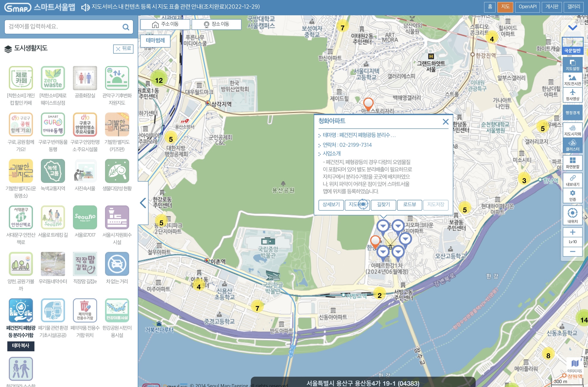Collapse the right toolbar with chevron
The image size is (588, 387).
point(573,27)
